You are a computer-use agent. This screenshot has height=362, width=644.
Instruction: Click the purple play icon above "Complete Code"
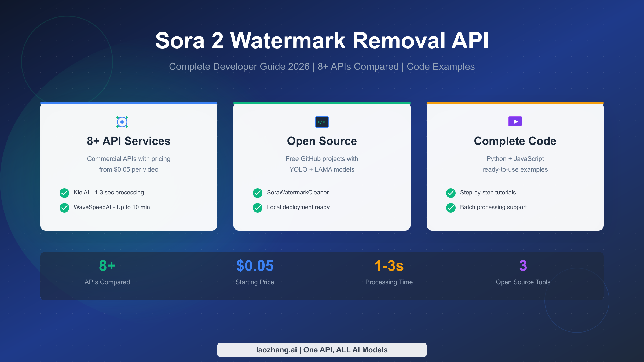pos(515,122)
